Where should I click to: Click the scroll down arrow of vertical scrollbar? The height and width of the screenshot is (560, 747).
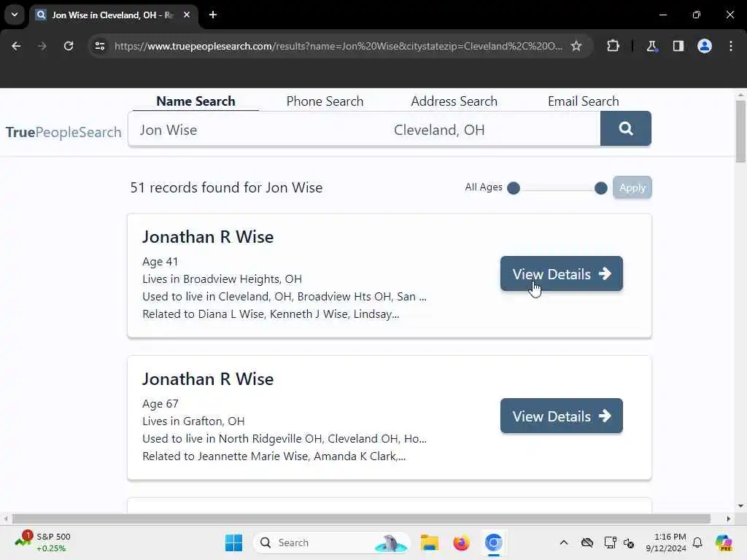(740, 506)
